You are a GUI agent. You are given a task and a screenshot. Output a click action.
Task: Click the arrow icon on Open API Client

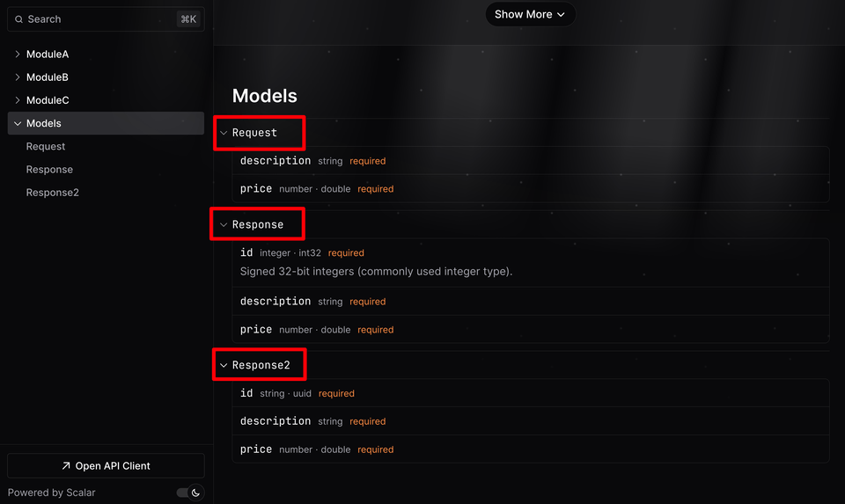66,466
